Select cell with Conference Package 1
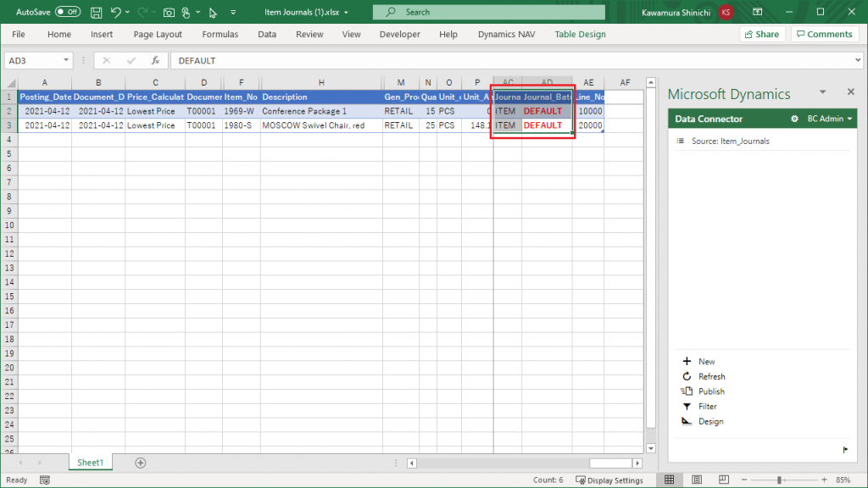The height and width of the screenshot is (488, 868). (x=321, y=111)
